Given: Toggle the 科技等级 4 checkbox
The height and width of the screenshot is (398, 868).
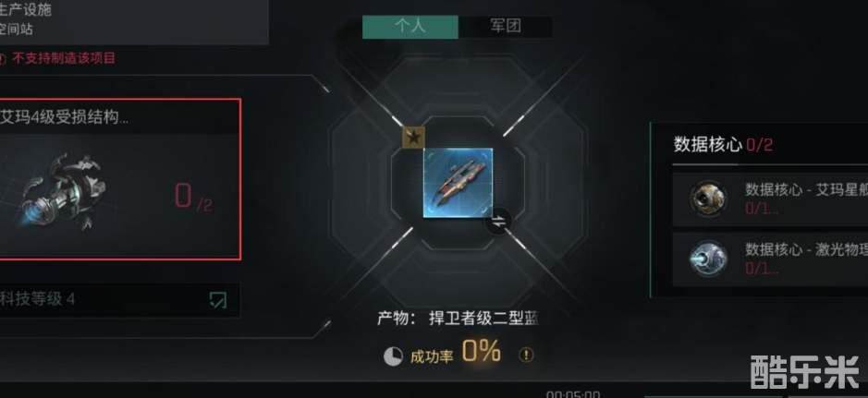Looking at the screenshot, I should pos(218,299).
